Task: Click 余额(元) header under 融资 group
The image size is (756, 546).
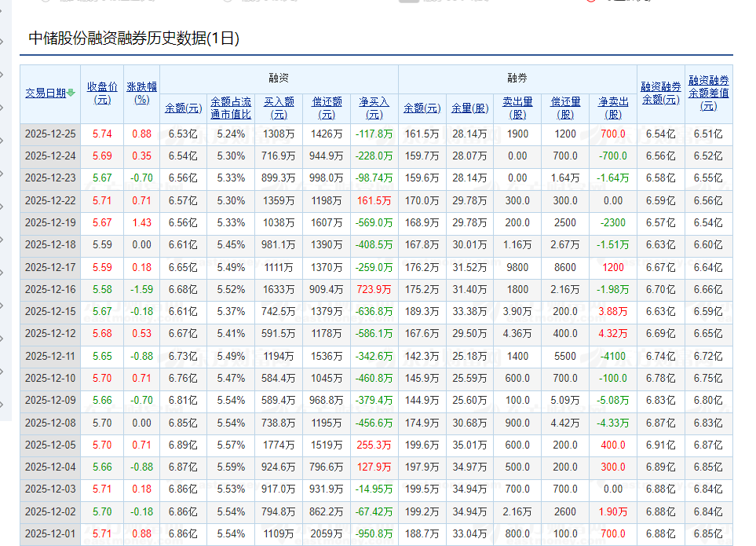Action: 183,108
